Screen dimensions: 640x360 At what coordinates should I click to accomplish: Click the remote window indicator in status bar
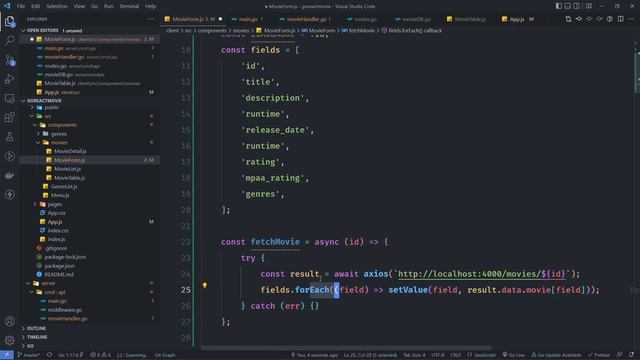[x=7, y=355]
